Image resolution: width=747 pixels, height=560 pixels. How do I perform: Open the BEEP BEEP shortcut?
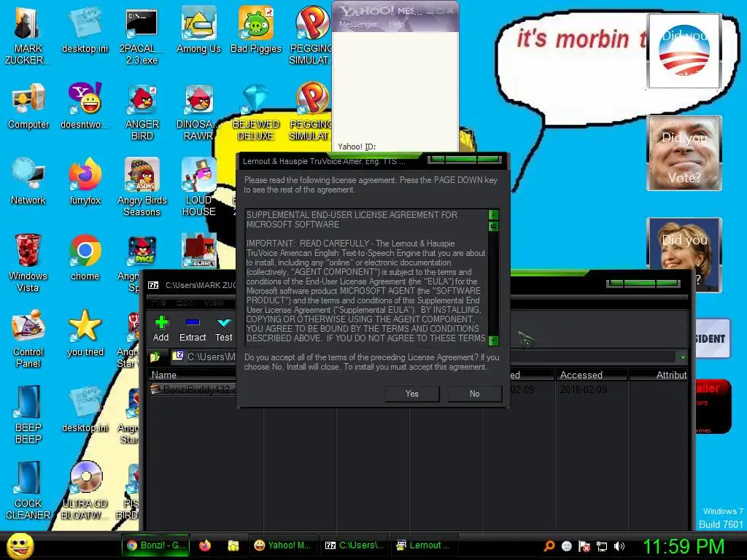click(28, 414)
